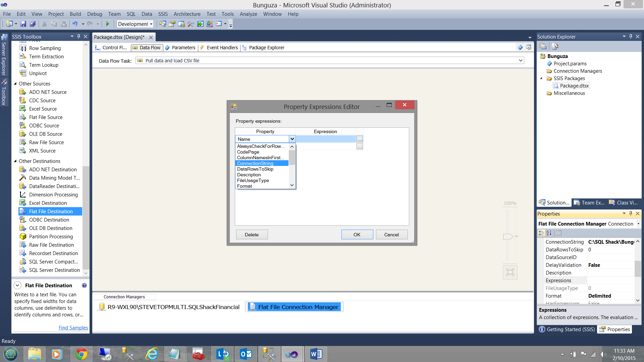Open ellipsis builder for the Name expression
644x362 pixels.
pos(360,139)
